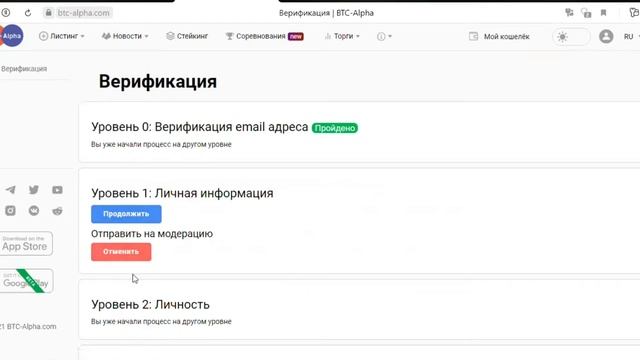The height and width of the screenshot is (360, 640).
Task: Toggle the light/dark theme switch
Action: 571,37
